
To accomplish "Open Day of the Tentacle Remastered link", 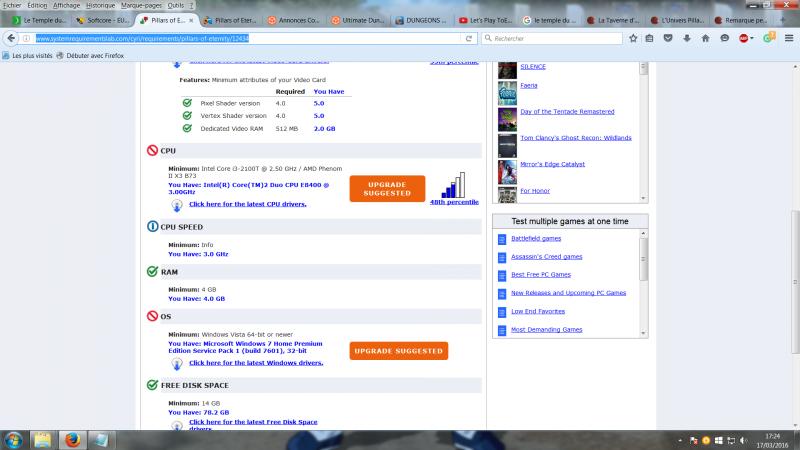I will [567, 112].
